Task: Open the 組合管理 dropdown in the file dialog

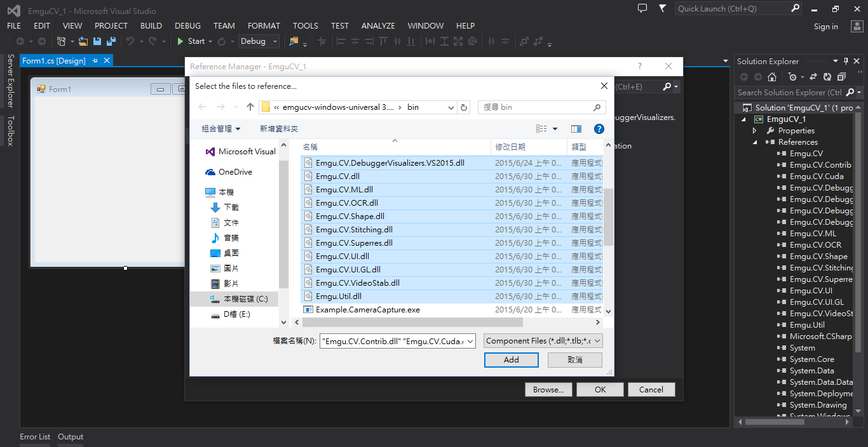Action: tap(221, 128)
